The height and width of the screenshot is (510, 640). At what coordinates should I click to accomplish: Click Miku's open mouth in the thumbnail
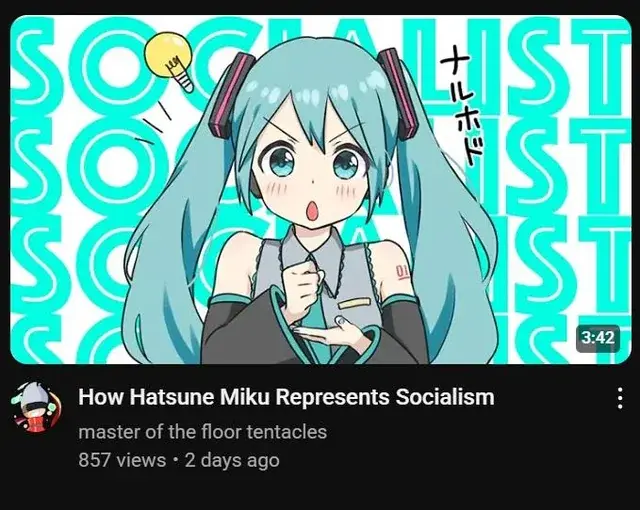[313, 211]
